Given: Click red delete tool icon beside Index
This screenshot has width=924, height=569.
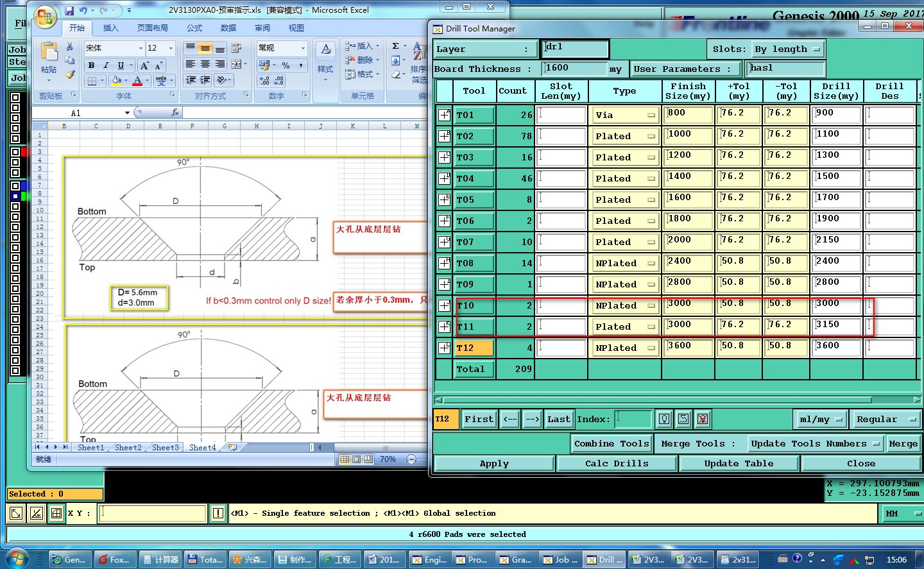Looking at the screenshot, I should pyautogui.click(x=703, y=419).
